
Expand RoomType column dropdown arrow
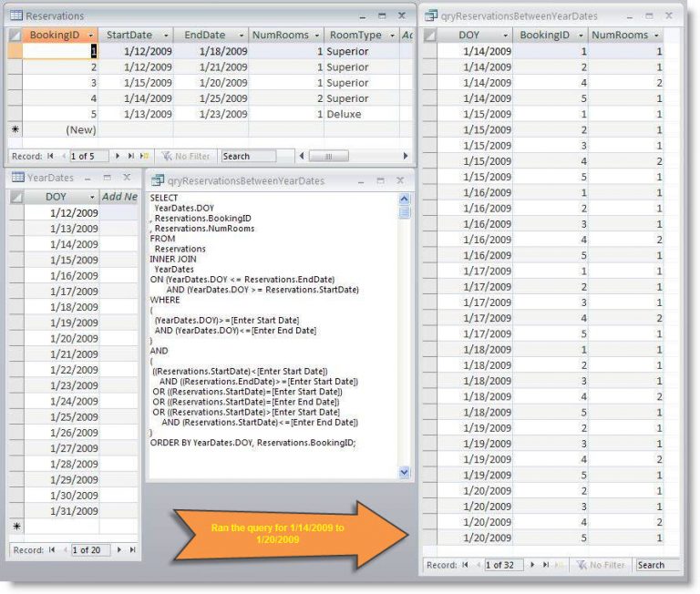pos(390,35)
